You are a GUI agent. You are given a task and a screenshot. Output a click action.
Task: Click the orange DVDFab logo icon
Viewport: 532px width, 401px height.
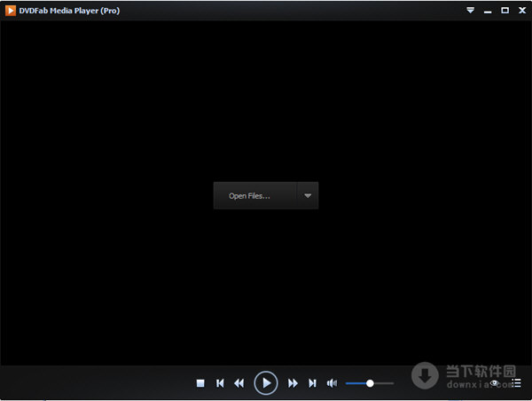[x=11, y=11]
